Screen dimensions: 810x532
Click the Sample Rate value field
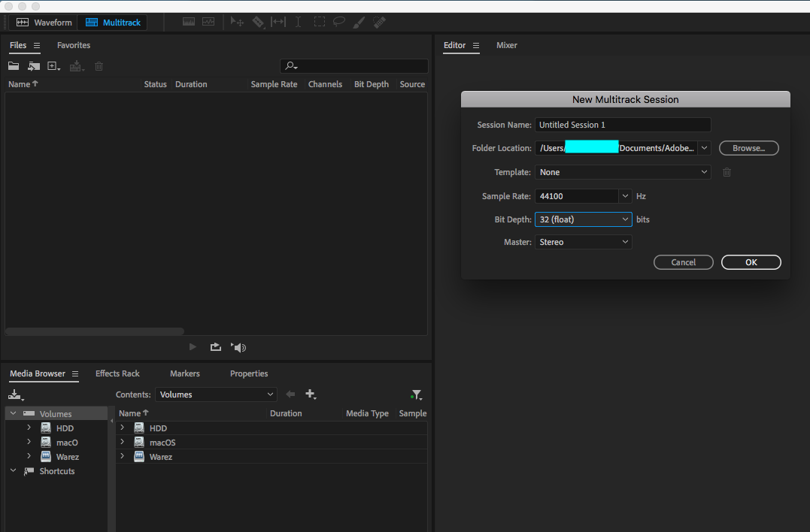pyautogui.click(x=577, y=196)
